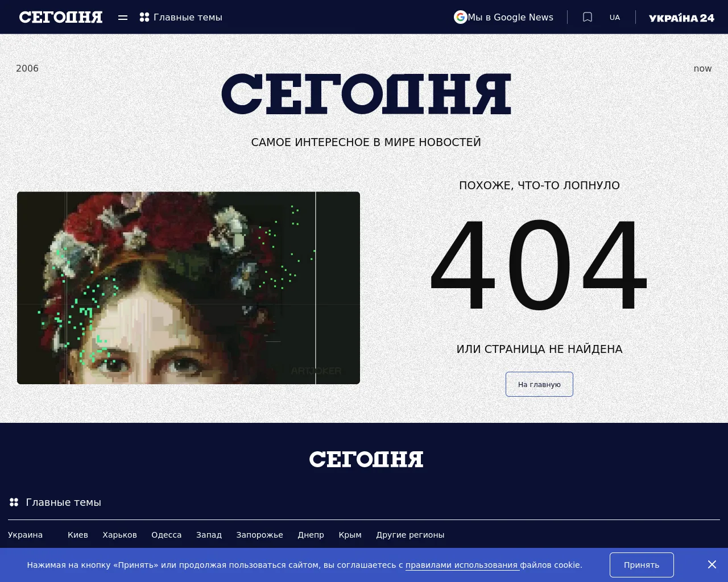Click the four-dot Главные темы icon in header
This screenshot has width=728, height=582.
click(x=144, y=18)
